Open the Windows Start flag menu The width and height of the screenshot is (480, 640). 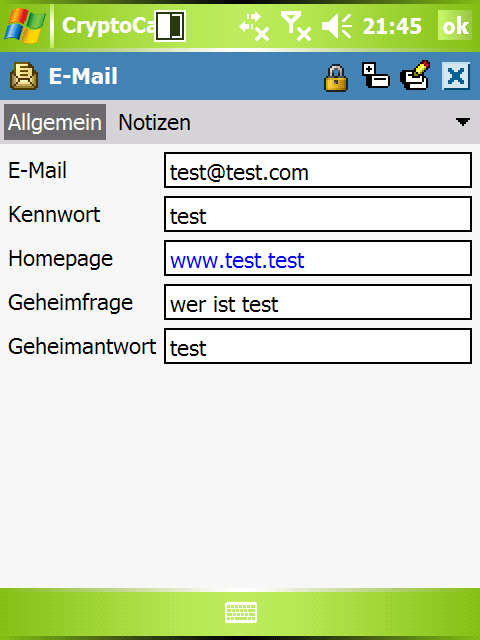(24, 26)
